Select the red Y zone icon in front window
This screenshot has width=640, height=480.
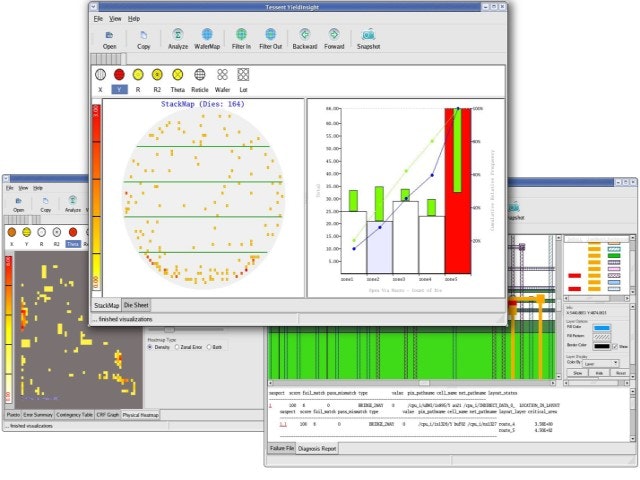click(119, 75)
